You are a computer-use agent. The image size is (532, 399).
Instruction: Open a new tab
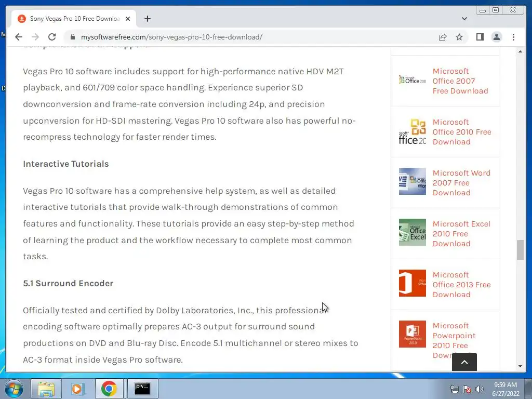[x=147, y=19]
